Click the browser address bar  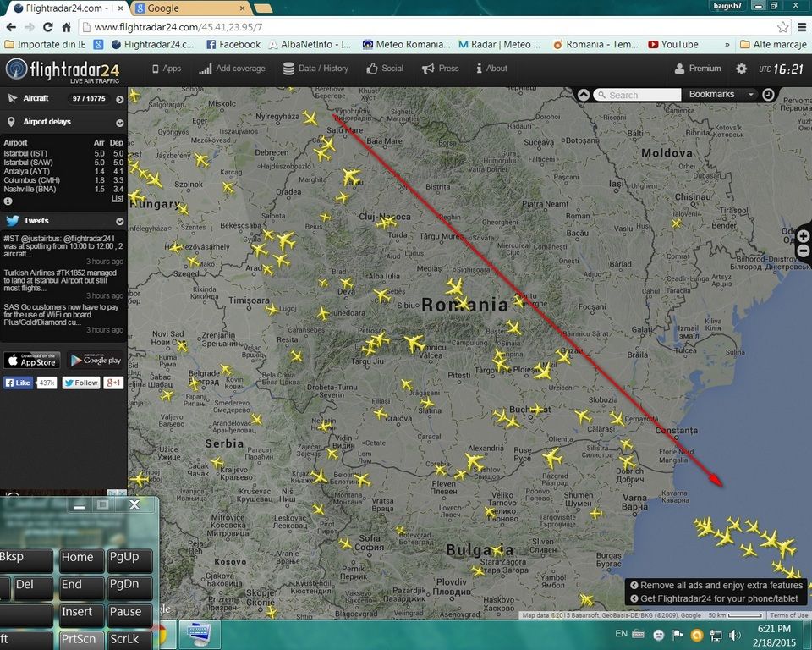click(x=435, y=27)
